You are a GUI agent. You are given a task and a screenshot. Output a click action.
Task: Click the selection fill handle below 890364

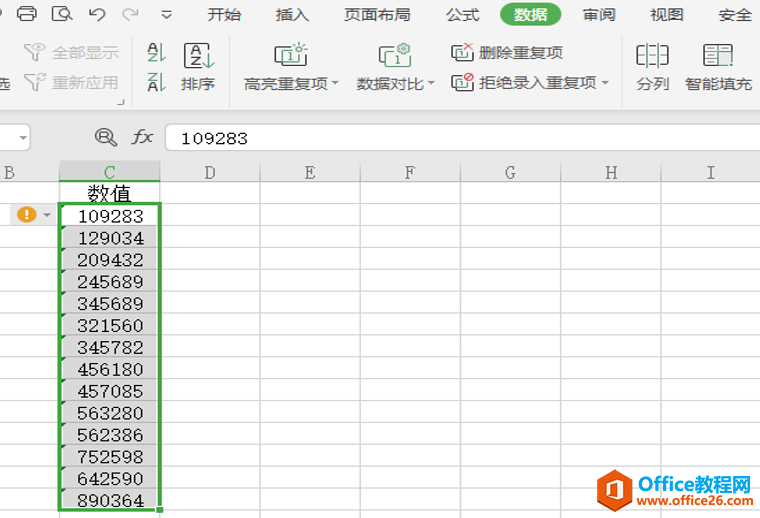coord(160,509)
